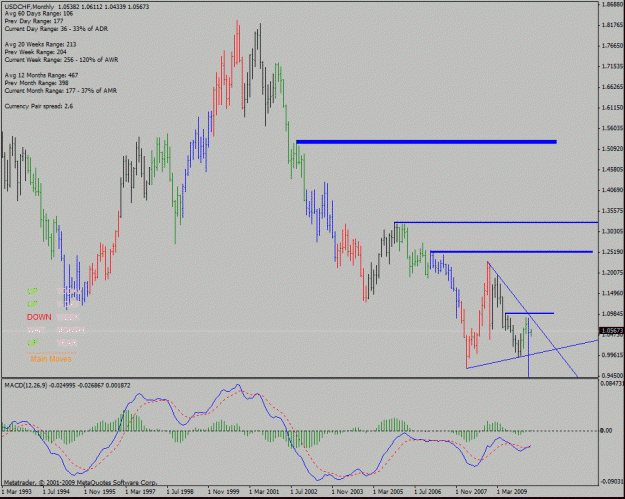
Task: Click the '1 Jul 1994' date label
Action: (57, 491)
